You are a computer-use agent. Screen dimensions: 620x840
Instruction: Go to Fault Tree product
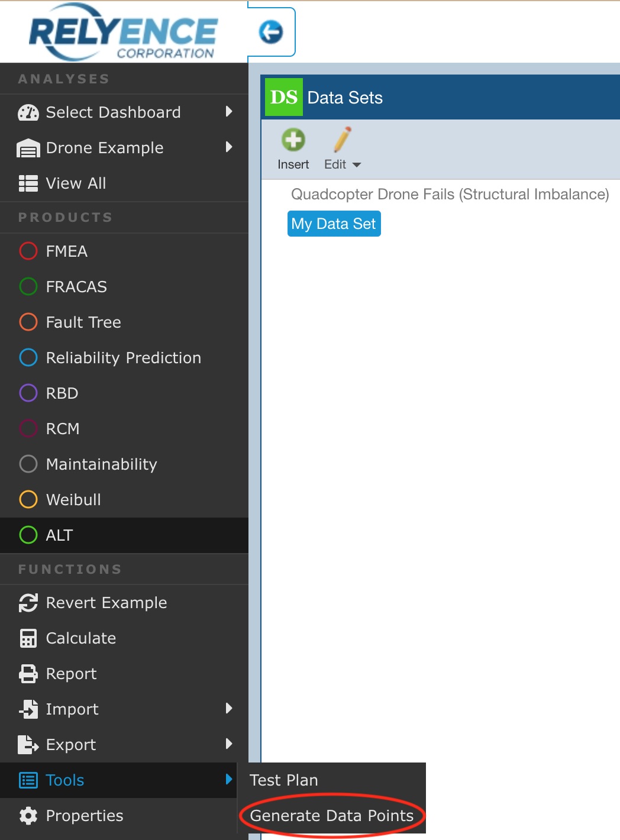tap(83, 322)
